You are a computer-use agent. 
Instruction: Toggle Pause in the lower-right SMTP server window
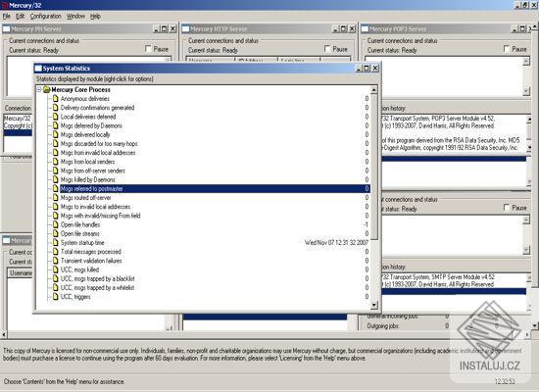(x=507, y=208)
